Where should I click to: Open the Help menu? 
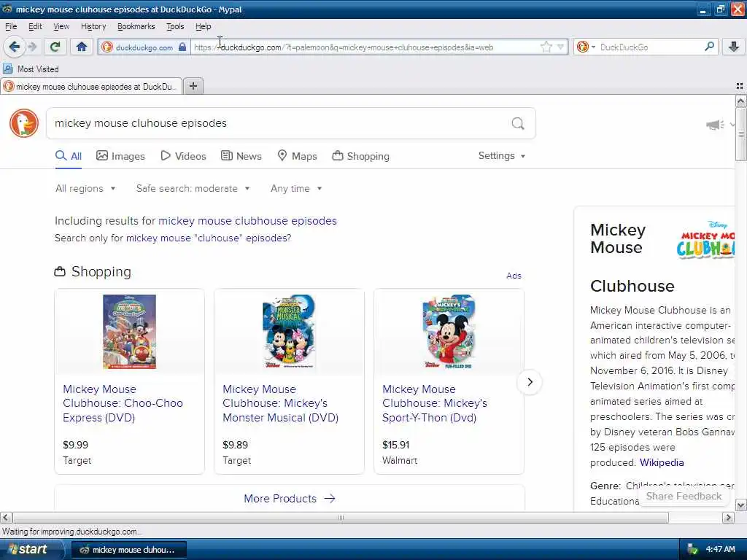(x=203, y=26)
